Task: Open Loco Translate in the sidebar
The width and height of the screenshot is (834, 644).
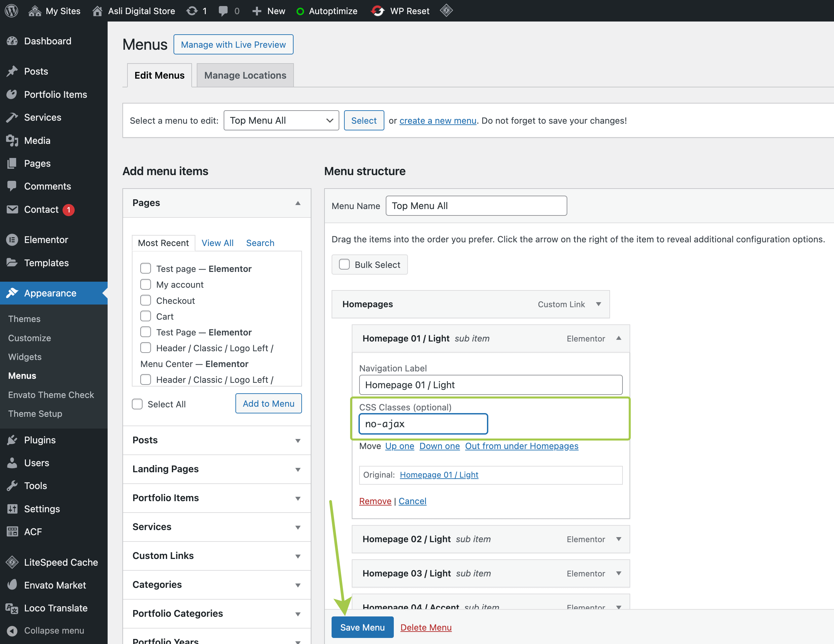Action: (55, 608)
